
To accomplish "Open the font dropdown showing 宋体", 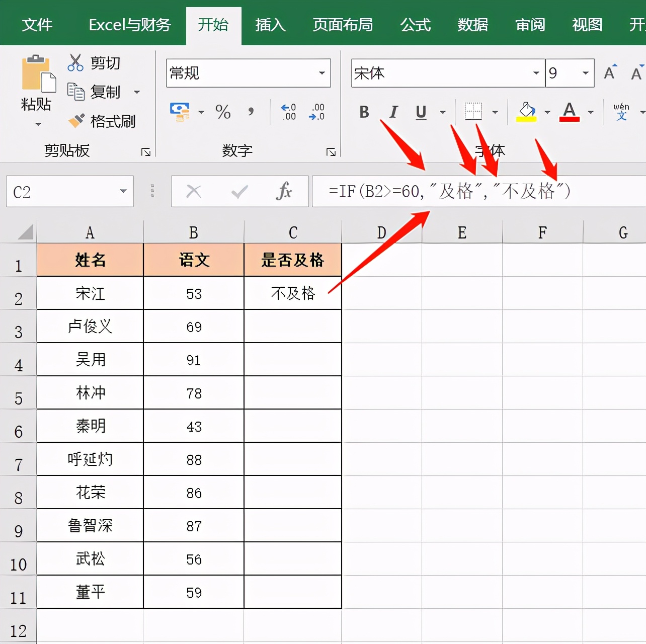I will point(535,73).
